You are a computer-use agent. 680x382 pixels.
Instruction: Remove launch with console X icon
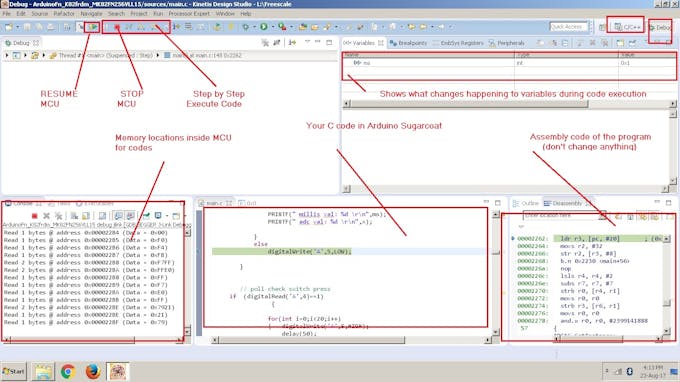click(x=46, y=215)
